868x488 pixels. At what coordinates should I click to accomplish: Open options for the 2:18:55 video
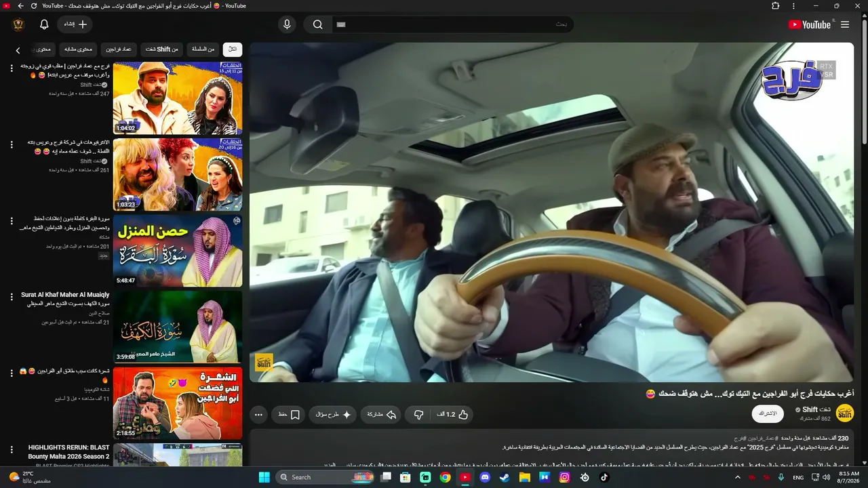(12, 373)
